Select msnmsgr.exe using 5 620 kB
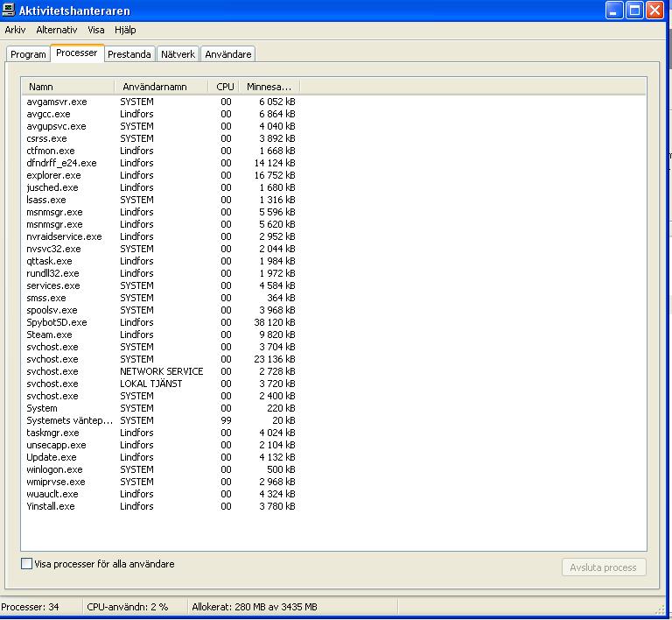The width and height of the screenshot is (672, 620). [161, 224]
